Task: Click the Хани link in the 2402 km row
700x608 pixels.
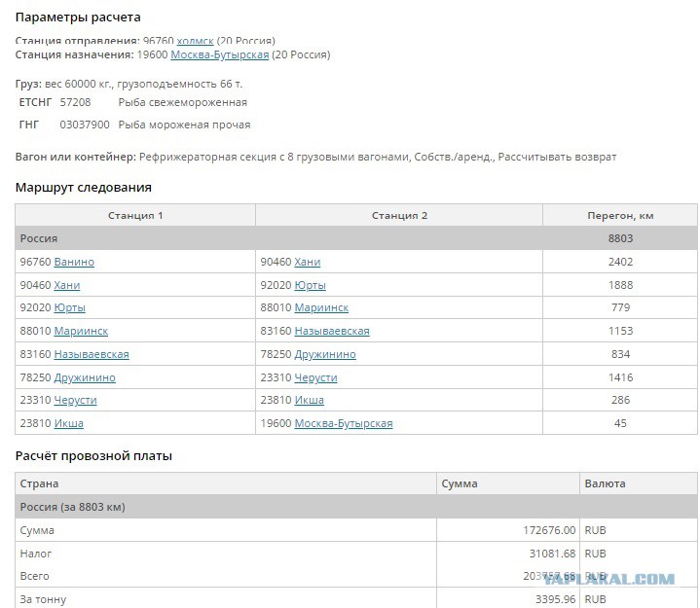Action: (307, 262)
